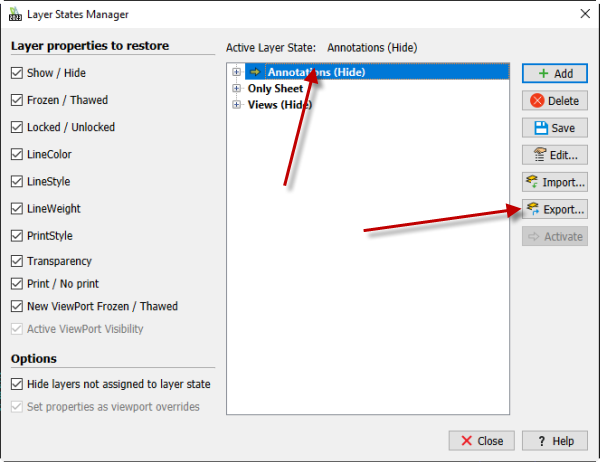The height and width of the screenshot is (462, 600).
Task: Save the current layer state
Action: 555,128
